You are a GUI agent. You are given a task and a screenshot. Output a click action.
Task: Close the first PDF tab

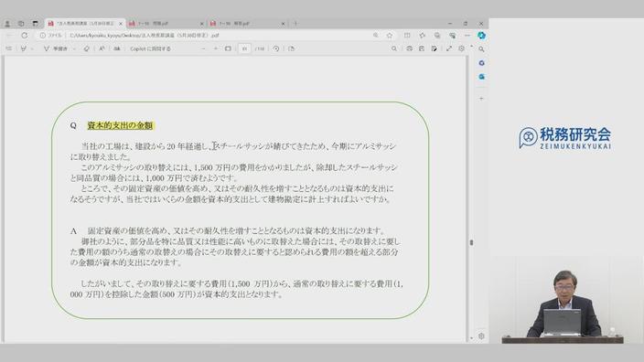click(121, 24)
